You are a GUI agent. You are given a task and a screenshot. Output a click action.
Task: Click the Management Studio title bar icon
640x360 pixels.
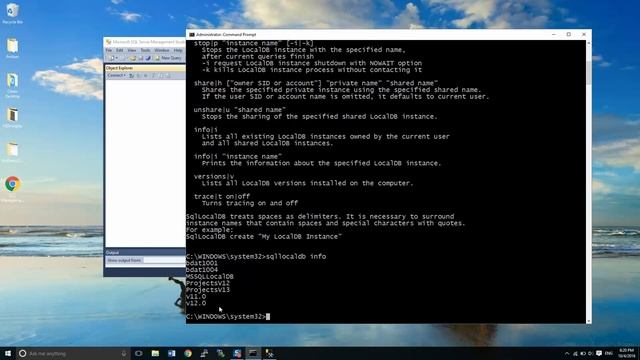pyautogui.click(x=109, y=42)
